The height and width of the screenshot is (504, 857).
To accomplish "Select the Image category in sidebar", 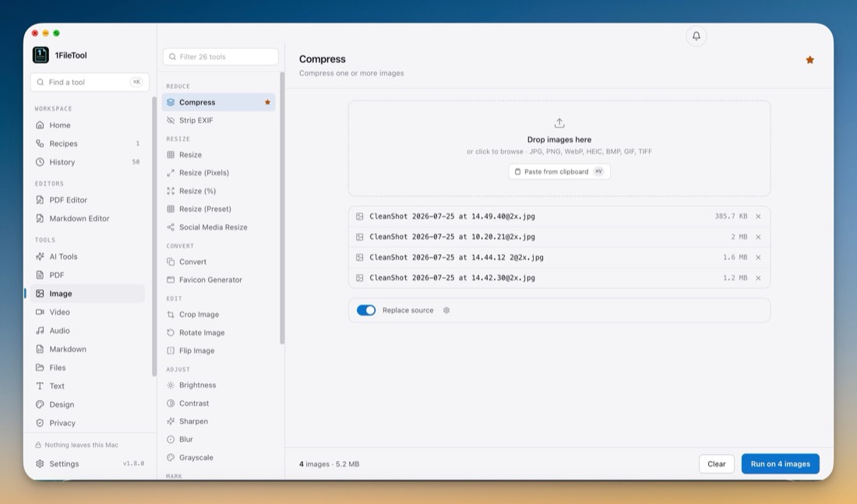I will coord(87,294).
